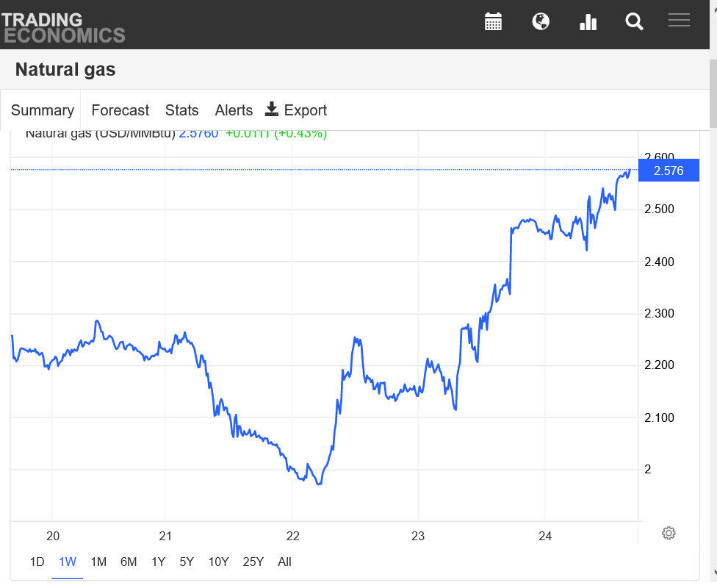Select the 1W time range
Viewport: 717px width, 588px height.
[x=68, y=562]
